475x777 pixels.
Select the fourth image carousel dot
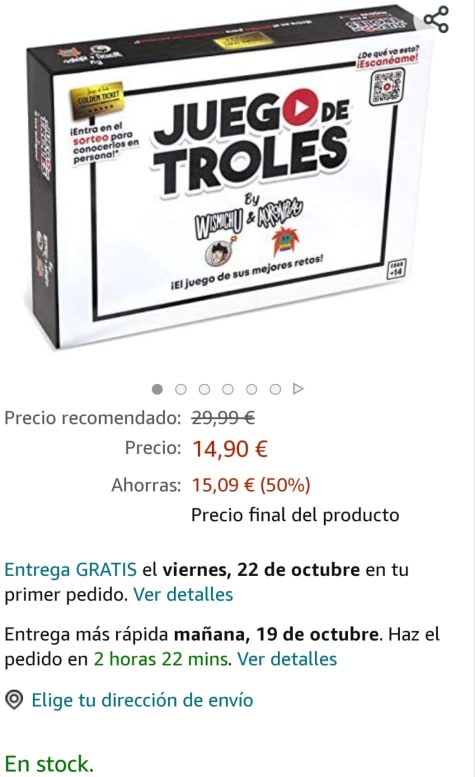click(x=228, y=389)
